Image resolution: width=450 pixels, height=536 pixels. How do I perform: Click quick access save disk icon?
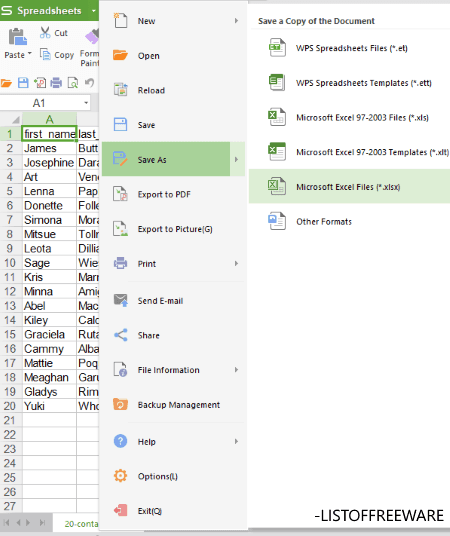pyautogui.click(x=23, y=83)
